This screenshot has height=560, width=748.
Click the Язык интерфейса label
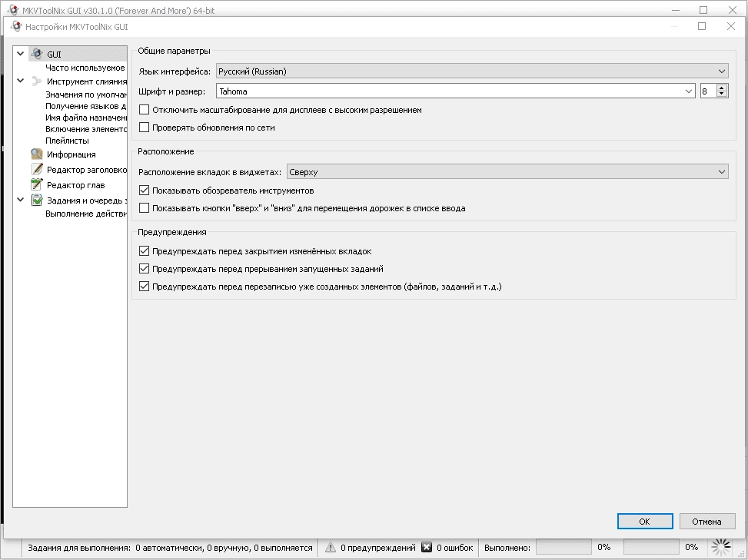(x=174, y=71)
